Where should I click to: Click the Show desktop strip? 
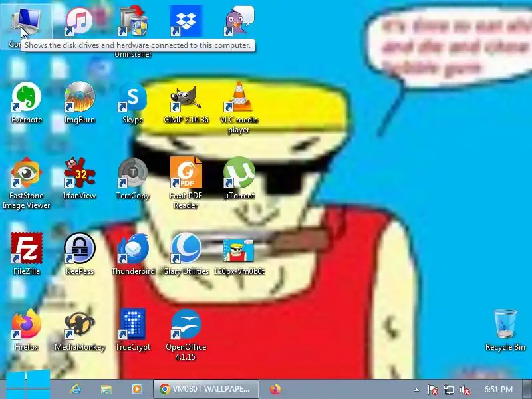coord(527,389)
